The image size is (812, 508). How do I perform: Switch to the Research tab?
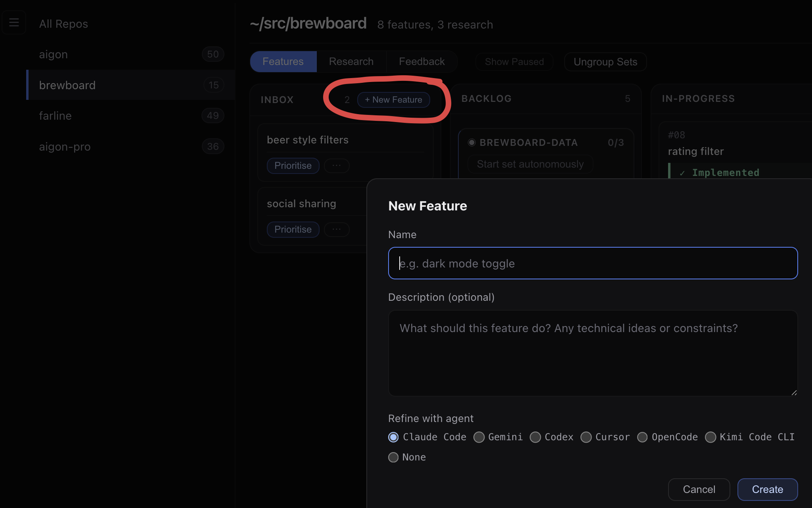351,61
